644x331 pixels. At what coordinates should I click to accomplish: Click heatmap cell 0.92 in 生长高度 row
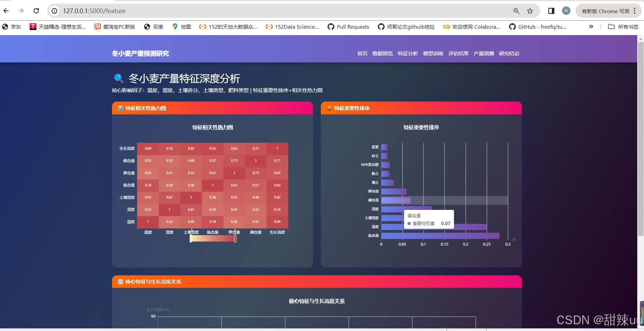pos(213,148)
